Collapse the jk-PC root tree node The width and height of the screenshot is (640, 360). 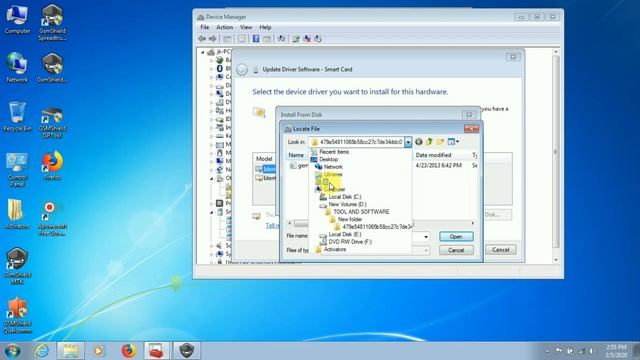pyautogui.click(x=203, y=52)
